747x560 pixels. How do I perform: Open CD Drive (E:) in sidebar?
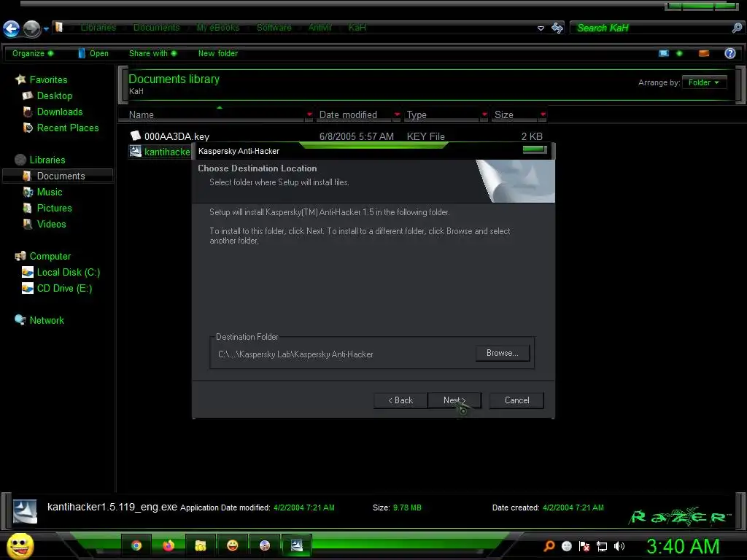tap(57, 289)
